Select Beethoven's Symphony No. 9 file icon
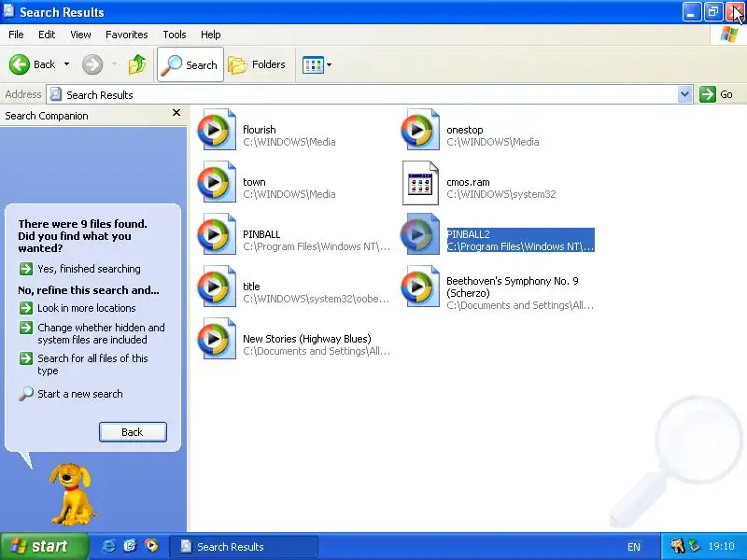Screen dimensions: 747x560 419,287
